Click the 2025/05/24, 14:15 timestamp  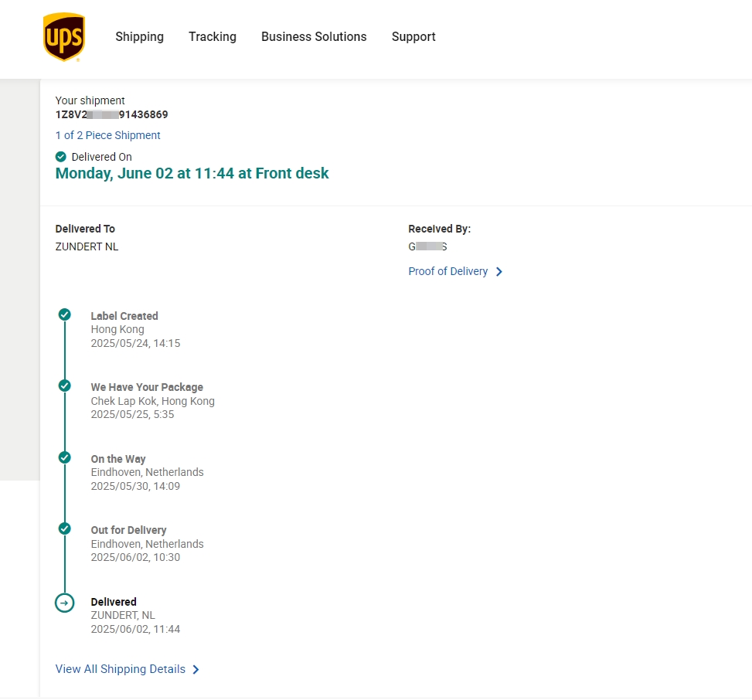[x=136, y=343]
